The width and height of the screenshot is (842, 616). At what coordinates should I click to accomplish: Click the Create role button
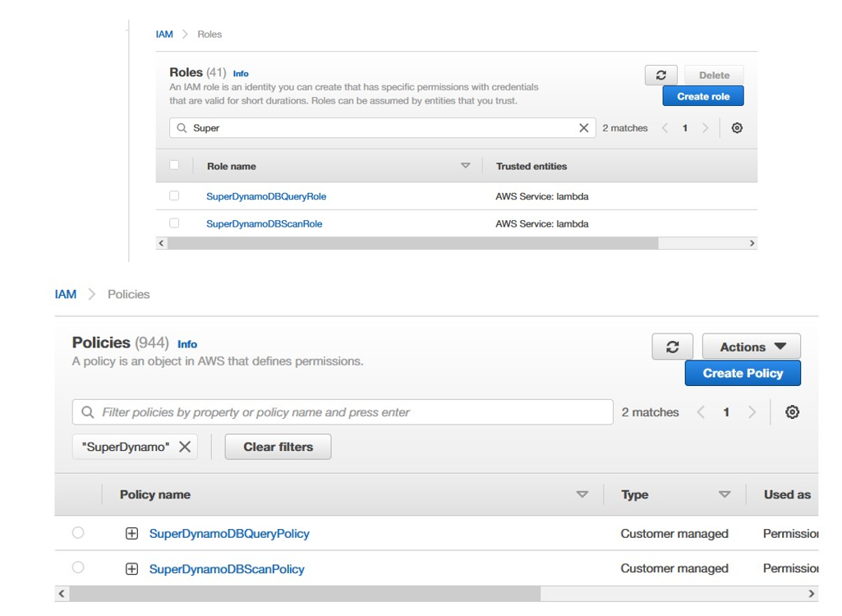[703, 96]
